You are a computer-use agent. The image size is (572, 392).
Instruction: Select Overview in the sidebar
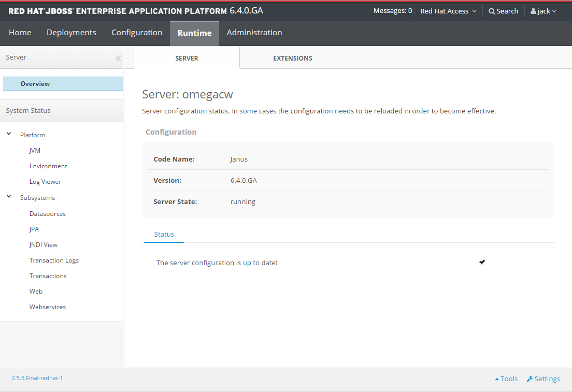(x=63, y=84)
